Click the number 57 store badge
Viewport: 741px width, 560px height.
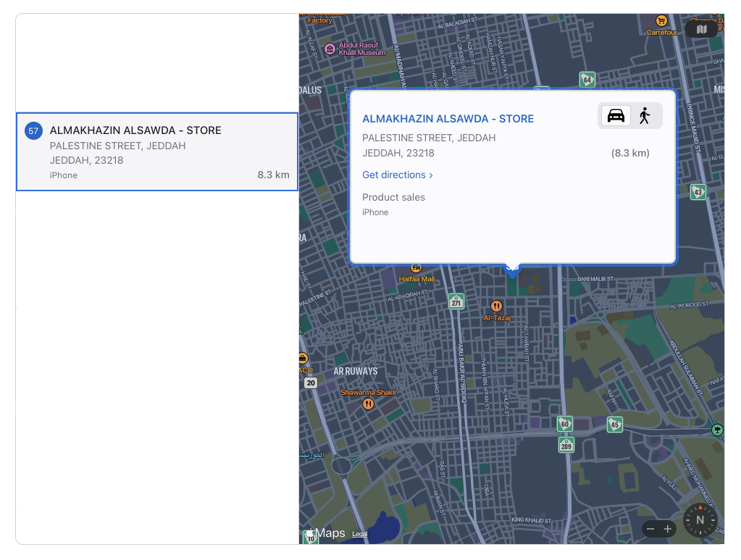pyautogui.click(x=33, y=131)
